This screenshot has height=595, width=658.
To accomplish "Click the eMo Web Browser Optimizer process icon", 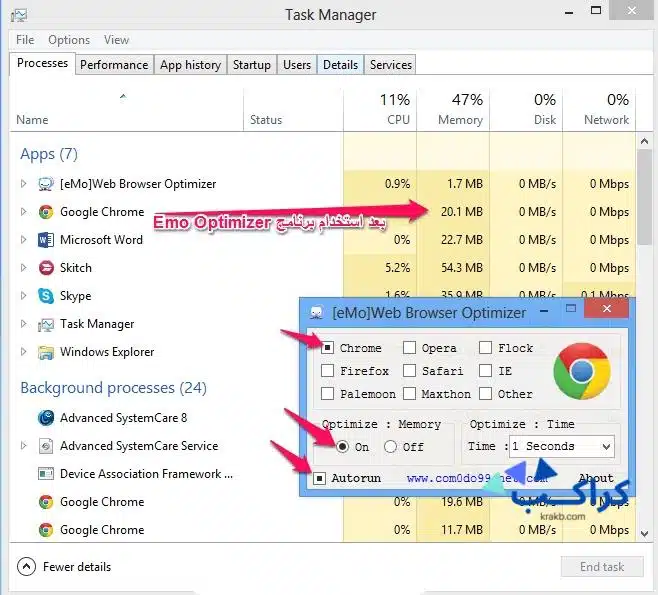I will click(46, 184).
